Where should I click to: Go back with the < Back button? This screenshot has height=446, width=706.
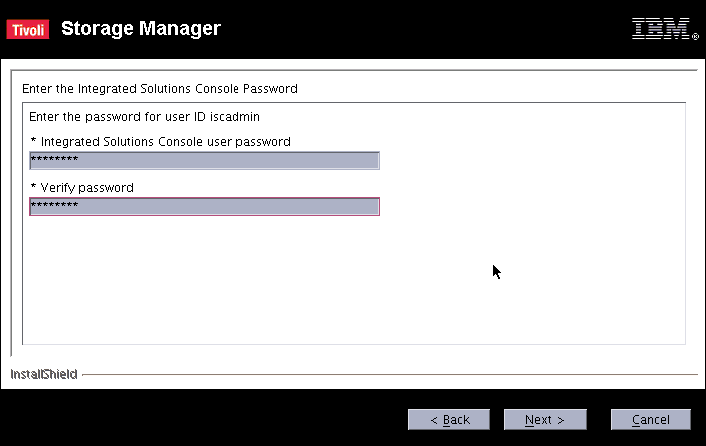pos(449,419)
